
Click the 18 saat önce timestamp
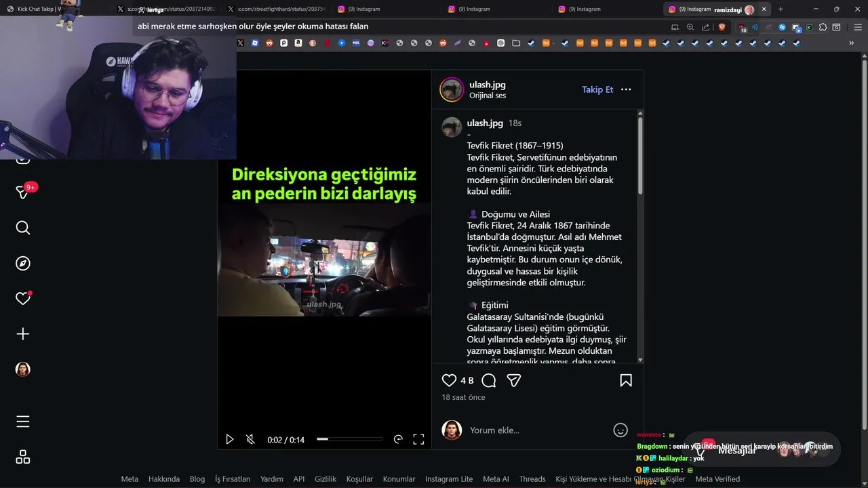[x=464, y=397]
